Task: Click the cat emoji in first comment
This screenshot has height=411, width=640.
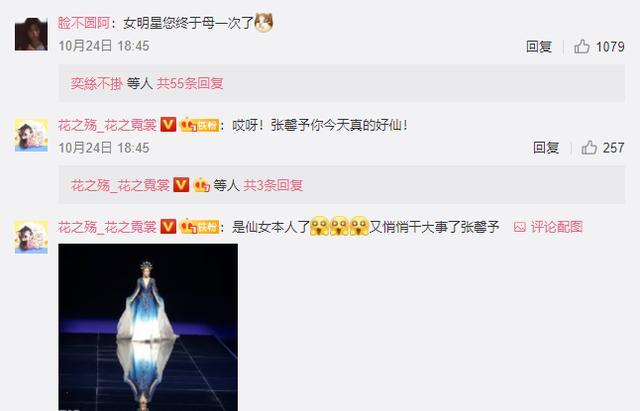Action: [x=264, y=22]
